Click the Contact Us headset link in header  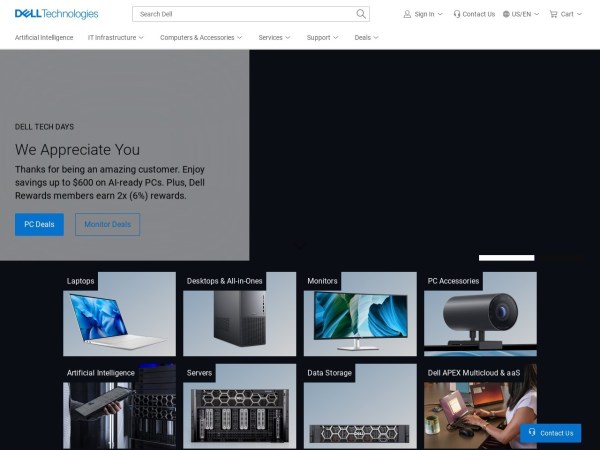474,14
